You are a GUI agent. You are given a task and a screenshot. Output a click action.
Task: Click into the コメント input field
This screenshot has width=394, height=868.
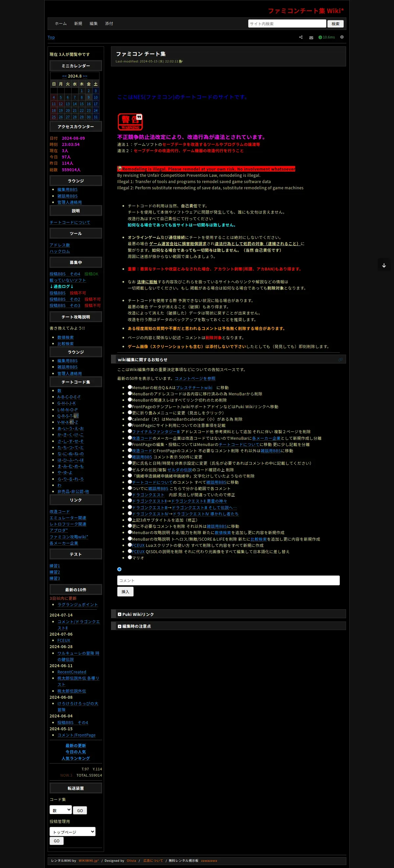click(228, 580)
